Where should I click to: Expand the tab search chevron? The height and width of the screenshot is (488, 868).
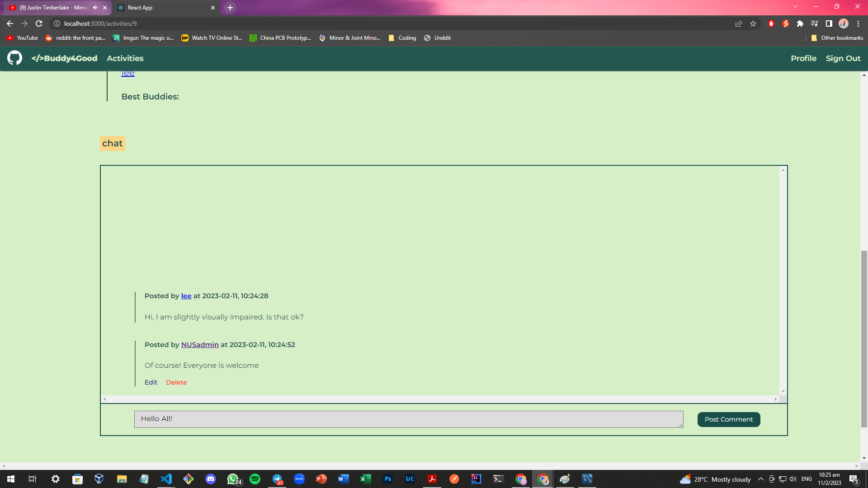click(x=795, y=7)
